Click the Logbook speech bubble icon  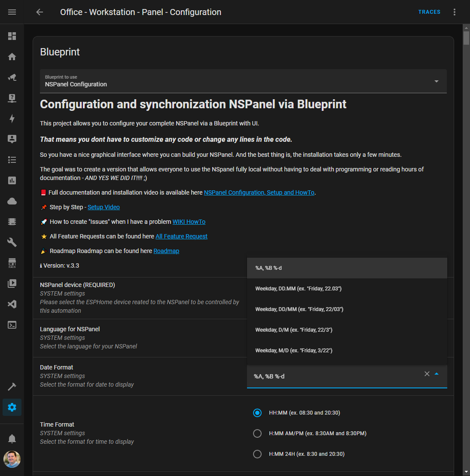point(12,139)
